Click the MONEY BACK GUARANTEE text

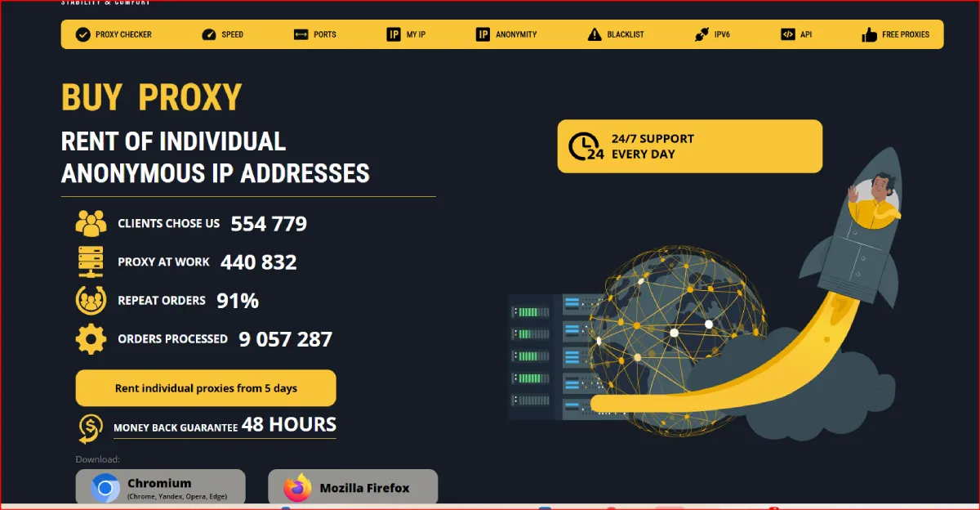click(176, 427)
